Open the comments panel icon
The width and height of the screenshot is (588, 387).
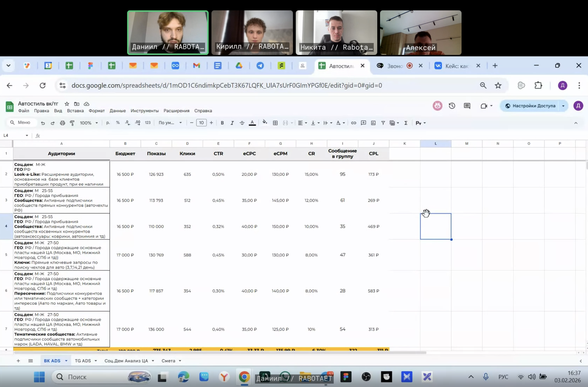pos(467,106)
